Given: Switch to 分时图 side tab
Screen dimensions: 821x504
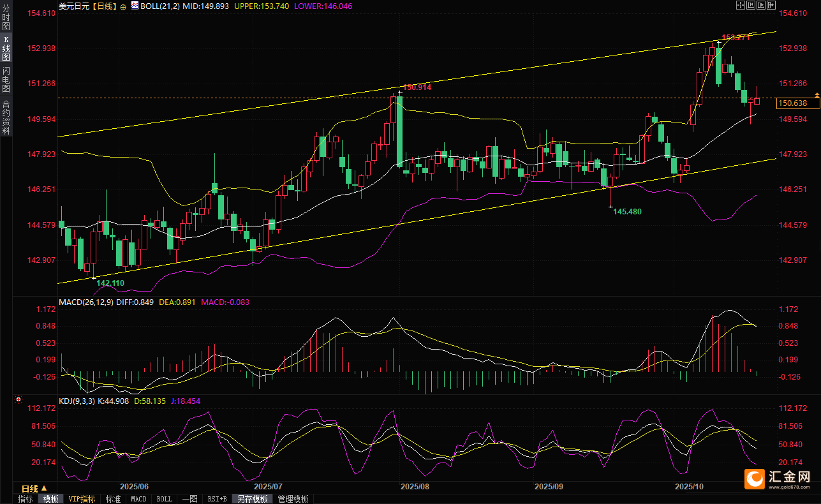Looking at the screenshot, I should (6, 19).
